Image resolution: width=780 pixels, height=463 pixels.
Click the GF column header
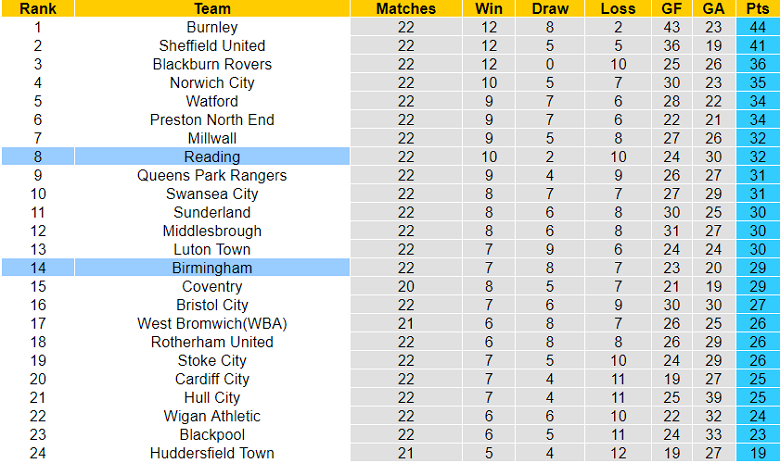pyautogui.click(x=671, y=9)
